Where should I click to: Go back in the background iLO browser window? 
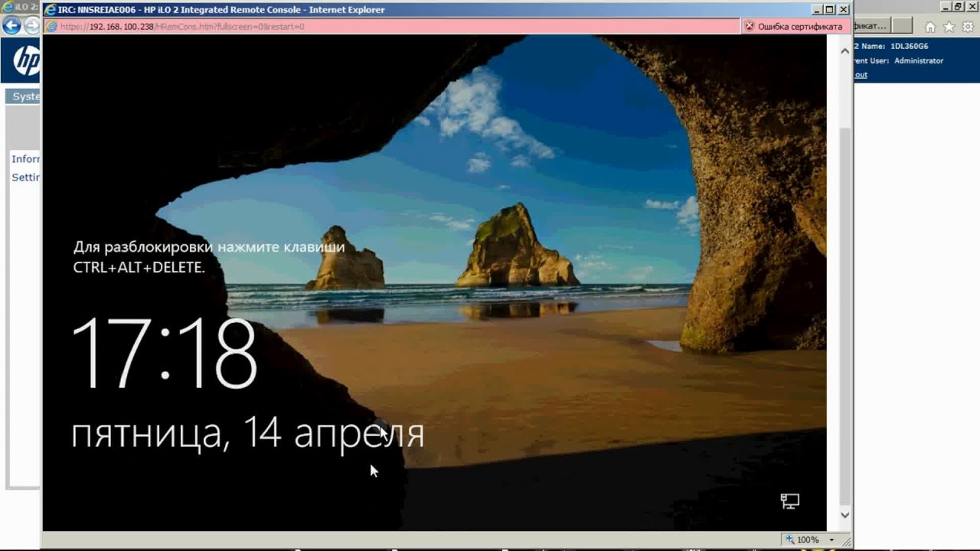coord(11,26)
